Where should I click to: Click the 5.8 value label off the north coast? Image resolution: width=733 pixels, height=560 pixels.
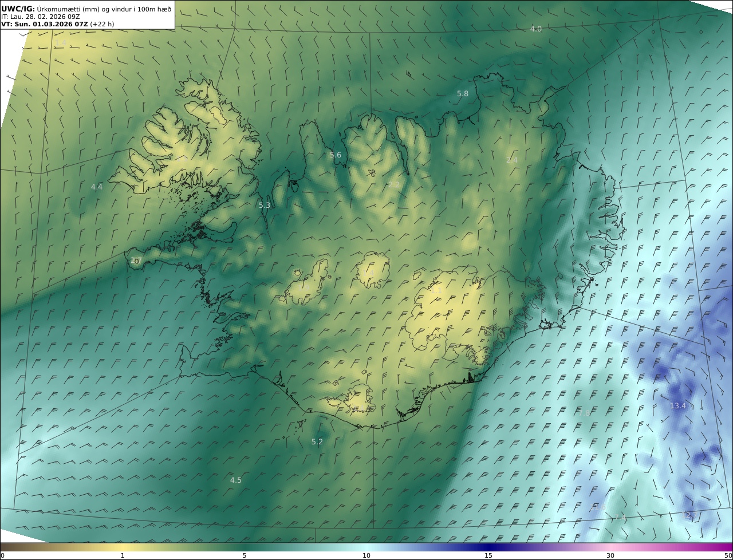[463, 93]
